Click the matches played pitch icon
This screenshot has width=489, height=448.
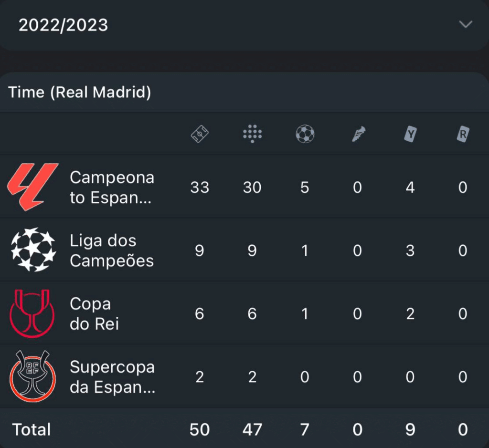point(200,134)
